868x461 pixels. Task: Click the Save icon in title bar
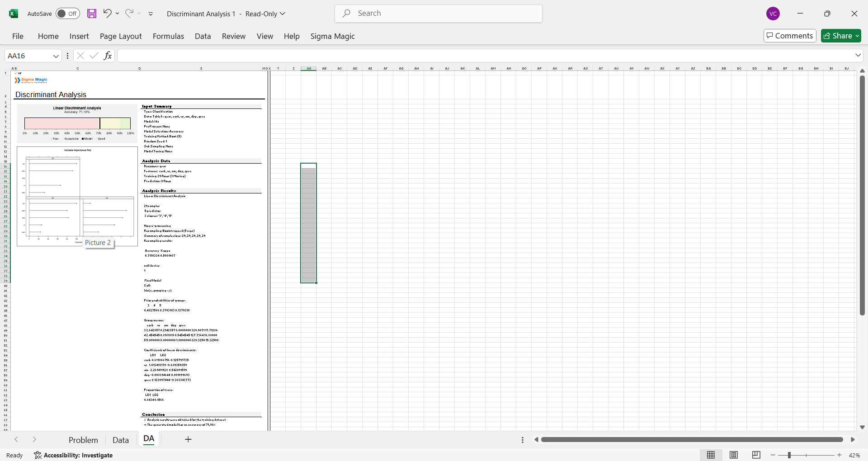92,14
